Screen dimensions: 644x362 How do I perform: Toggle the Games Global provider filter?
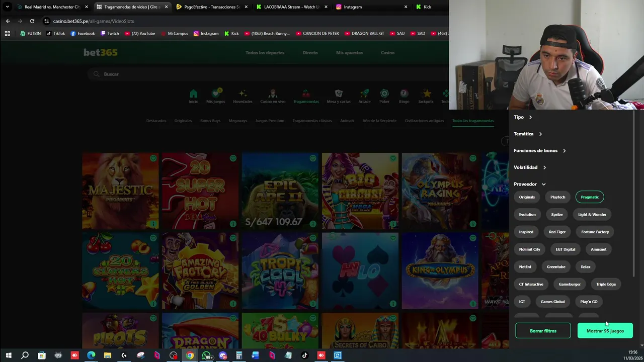(552, 302)
